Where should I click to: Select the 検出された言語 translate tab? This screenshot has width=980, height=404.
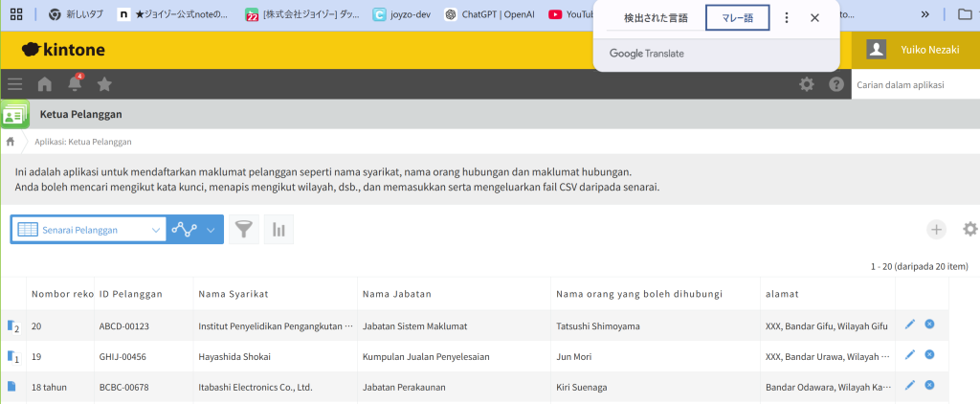pyautogui.click(x=656, y=17)
